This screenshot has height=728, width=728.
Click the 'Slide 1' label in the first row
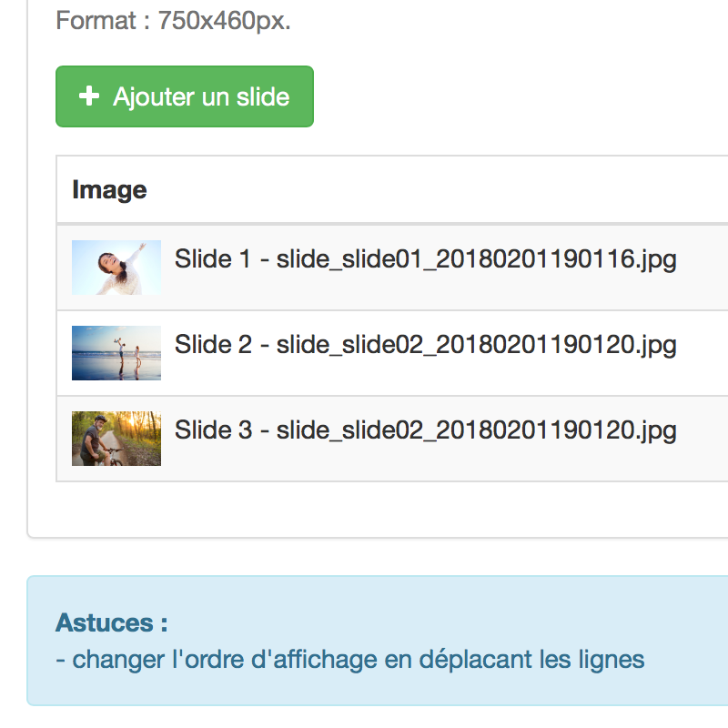(x=213, y=258)
